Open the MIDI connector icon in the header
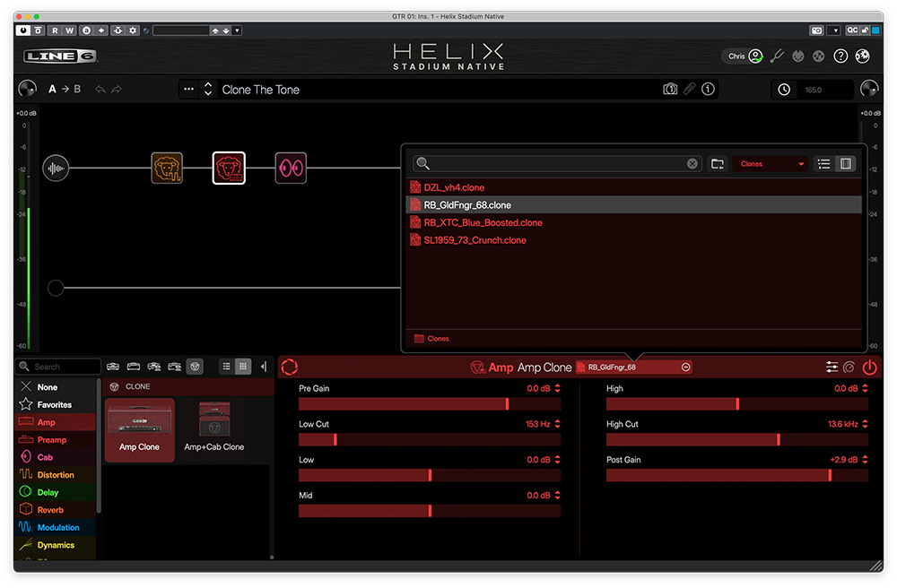Screen dimensions: 897x588 (798, 56)
